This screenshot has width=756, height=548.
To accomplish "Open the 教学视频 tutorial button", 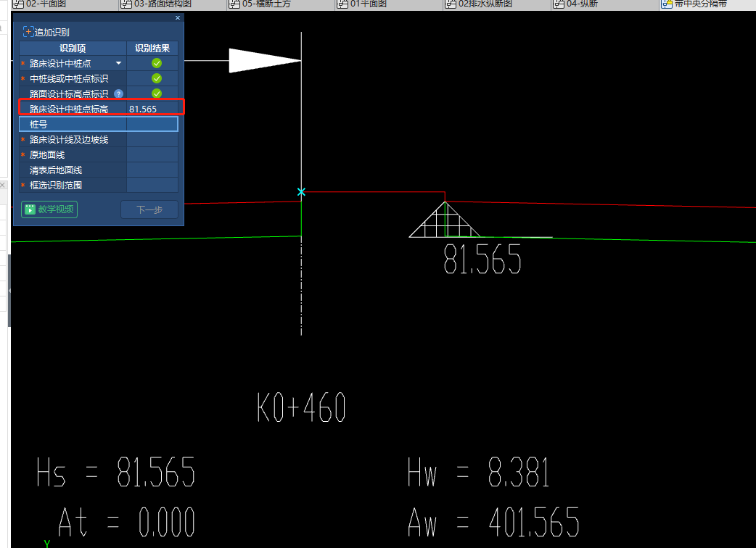I will (49, 209).
